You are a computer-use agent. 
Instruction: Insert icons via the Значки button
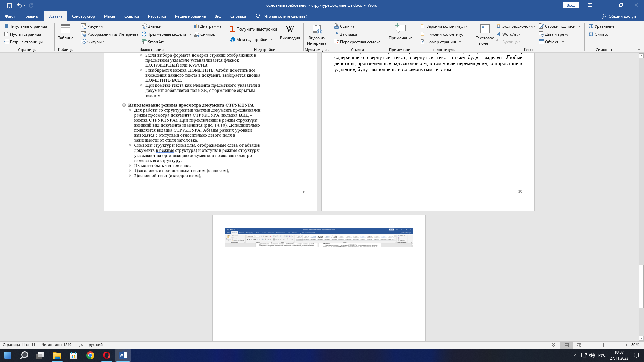click(151, 26)
